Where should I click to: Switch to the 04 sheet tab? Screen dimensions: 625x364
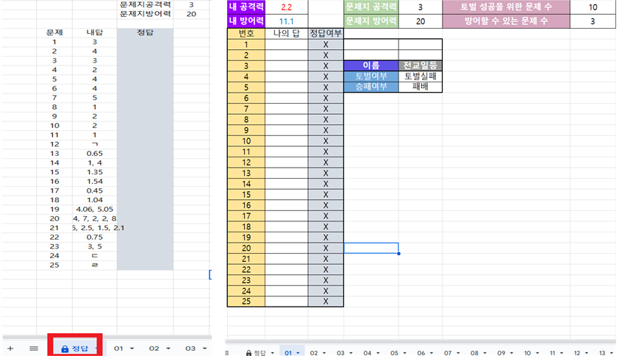tap(367, 353)
